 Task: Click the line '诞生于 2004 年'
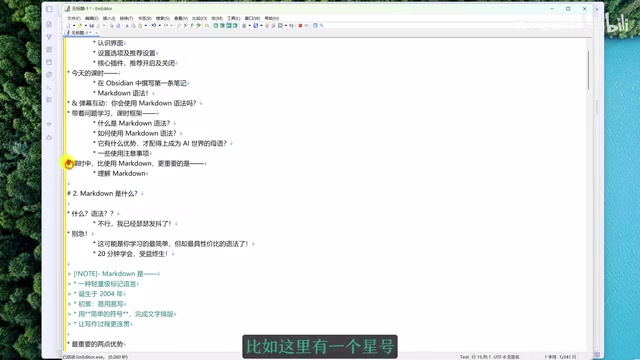coord(100,294)
